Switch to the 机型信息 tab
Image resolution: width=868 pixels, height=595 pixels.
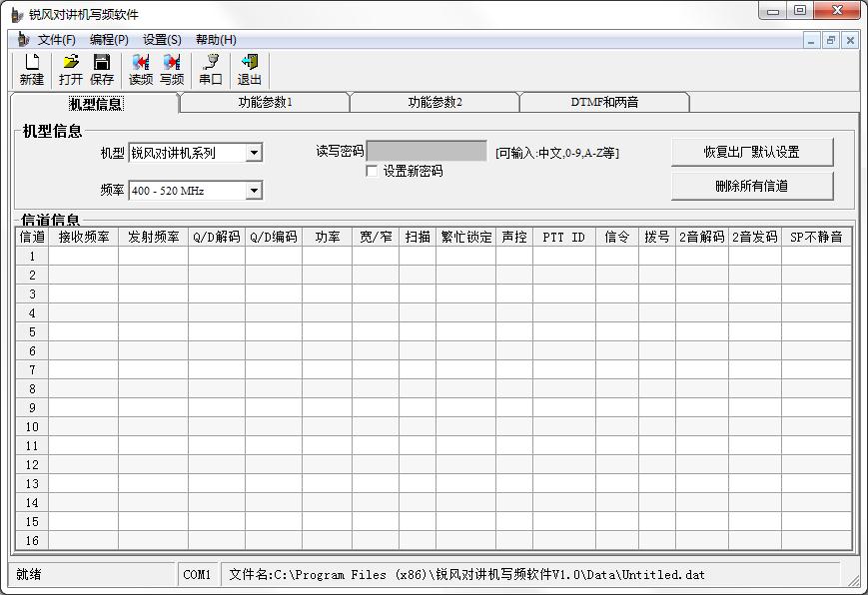95,104
